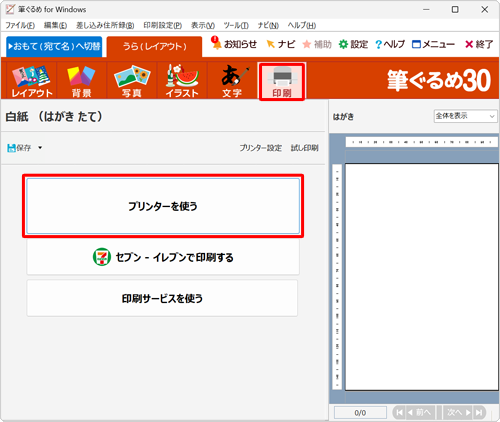Maximize the 筆ぐるめ window

click(x=455, y=9)
